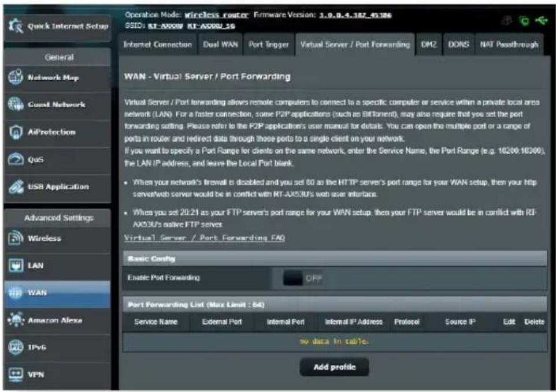556x392 pixels.
Task: Open Quick Internet Setup wizard icon
Action: [16, 26]
